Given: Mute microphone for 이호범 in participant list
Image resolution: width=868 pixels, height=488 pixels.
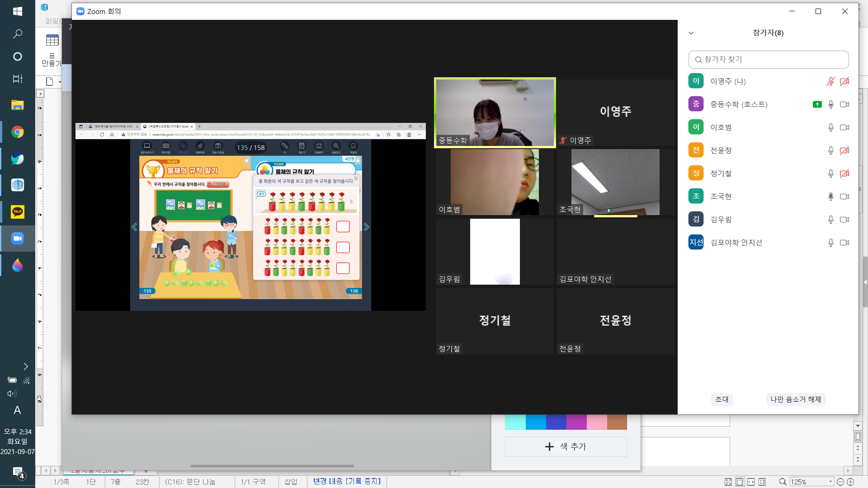Looking at the screenshot, I should (x=830, y=127).
